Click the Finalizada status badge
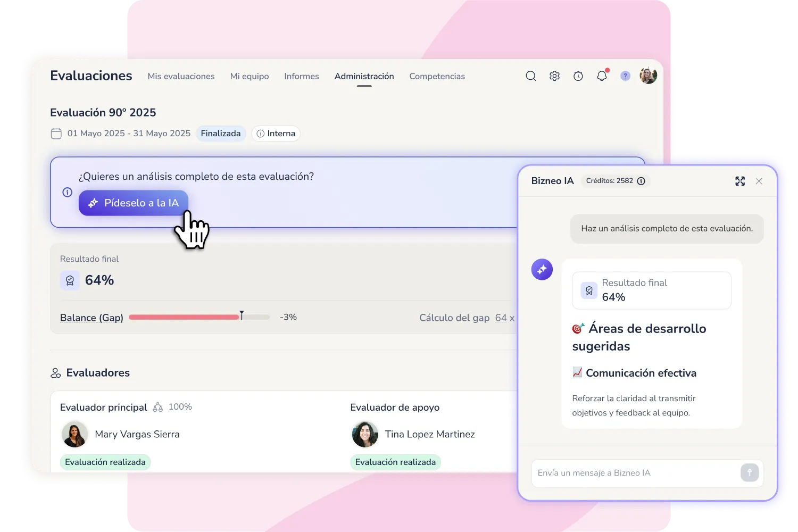This screenshot has width=798, height=532. tap(221, 134)
